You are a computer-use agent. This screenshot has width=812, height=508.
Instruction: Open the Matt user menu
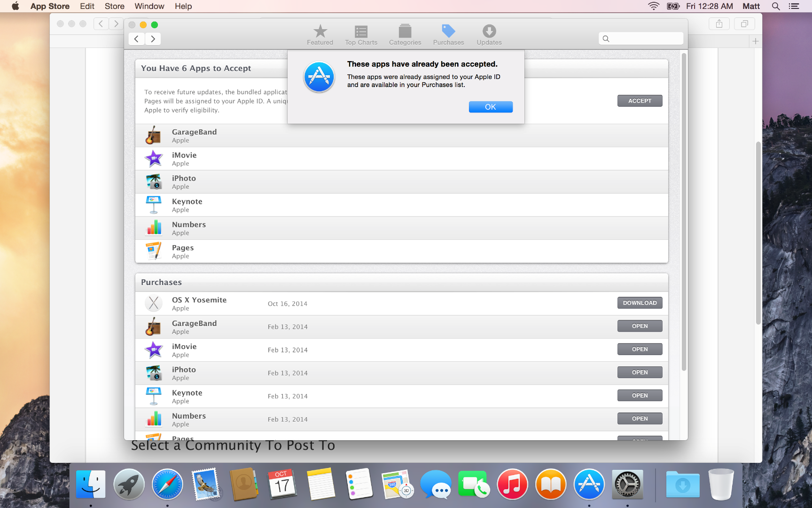tap(751, 6)
